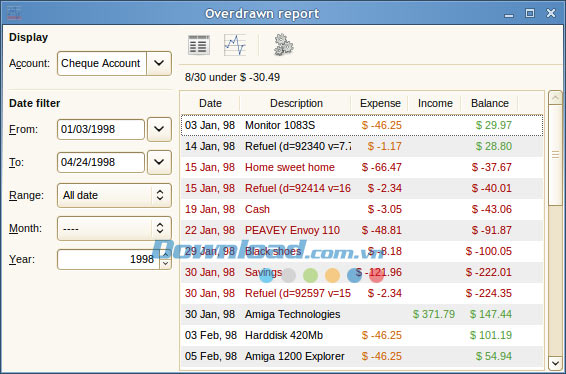Click the $ -66.47 expense value
This screenshot has width=566, height=374.
pos(382,167)
